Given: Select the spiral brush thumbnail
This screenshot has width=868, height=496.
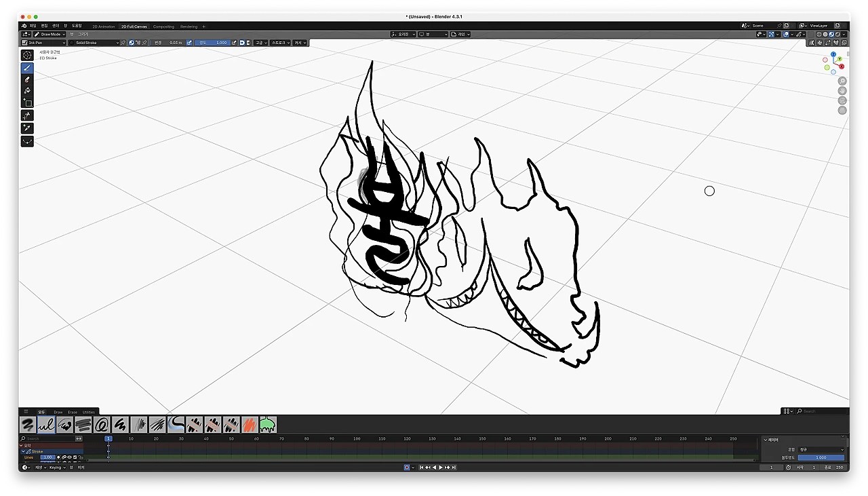Looking at the screenshot, I should (102, 425).
